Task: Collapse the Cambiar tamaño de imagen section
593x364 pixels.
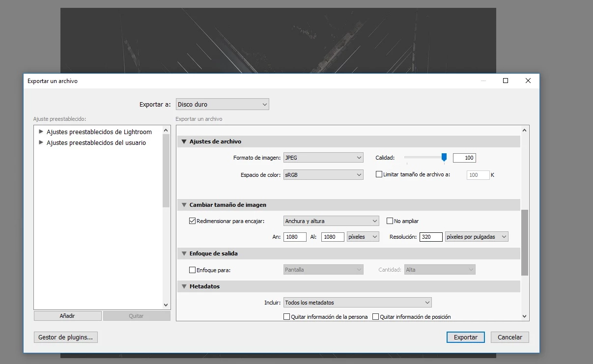Action: (184, 205)
